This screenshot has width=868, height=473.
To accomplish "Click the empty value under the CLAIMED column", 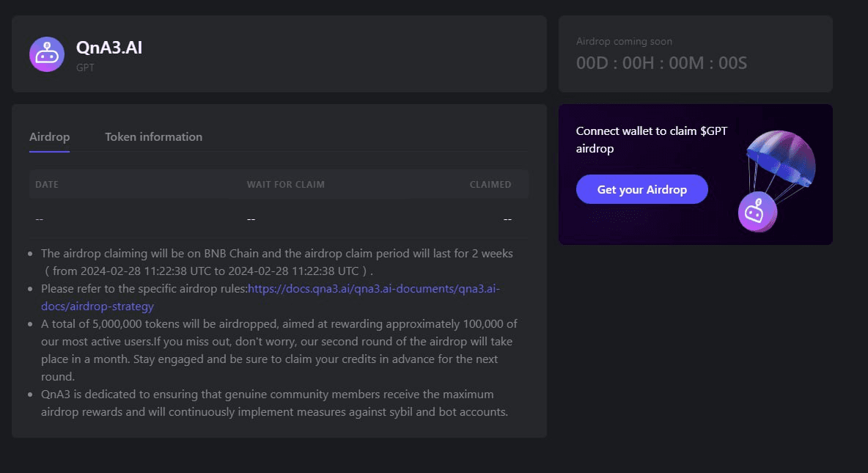I will click(507, 219).
